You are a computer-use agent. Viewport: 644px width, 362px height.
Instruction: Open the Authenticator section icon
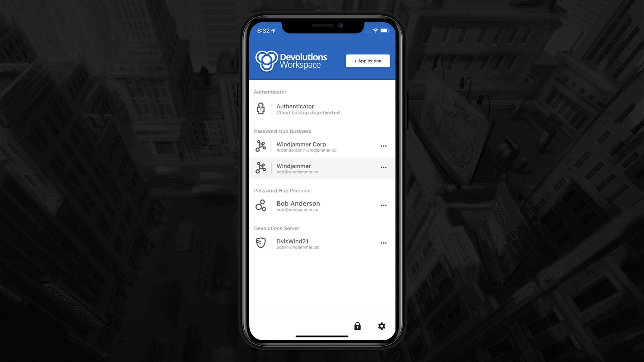[x=261, y=109]
